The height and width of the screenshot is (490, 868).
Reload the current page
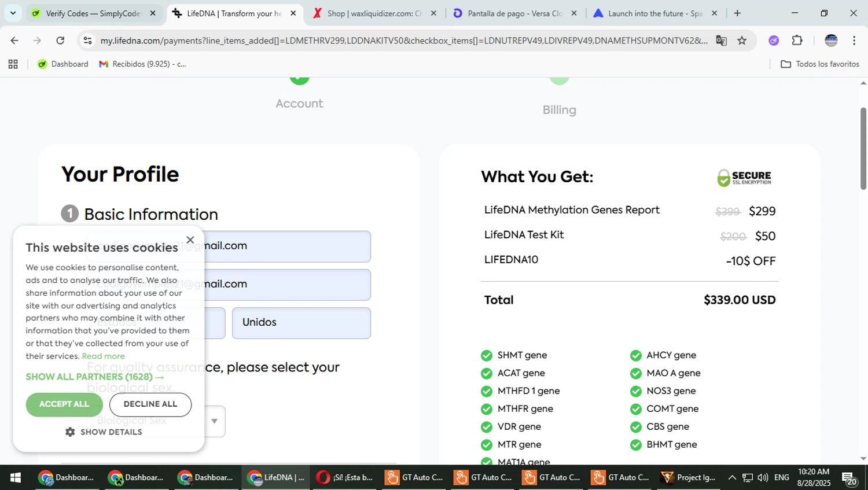coord(60,40)
